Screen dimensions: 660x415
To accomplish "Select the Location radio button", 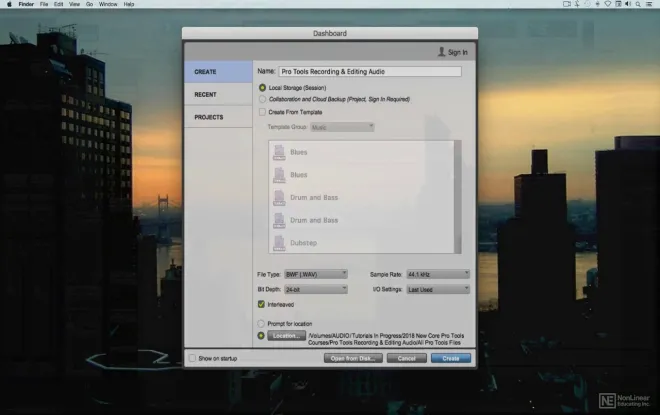I will point(261,335).
